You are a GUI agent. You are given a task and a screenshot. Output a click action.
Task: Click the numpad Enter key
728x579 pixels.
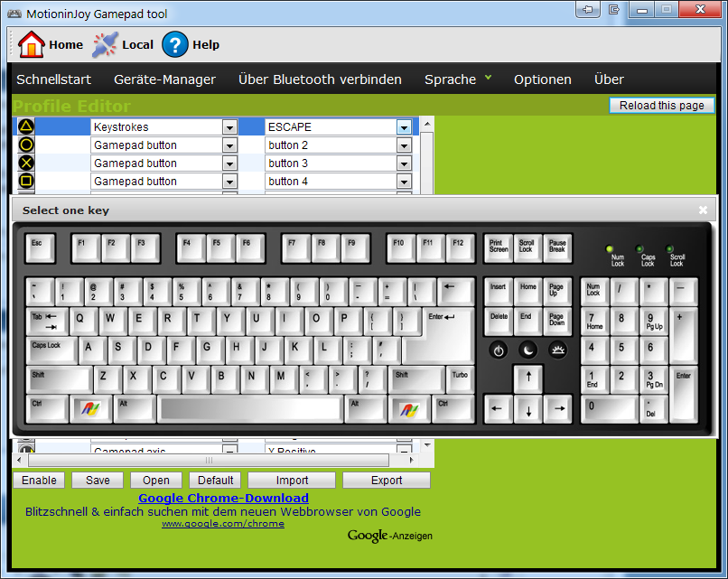click(x=684, y=395)
